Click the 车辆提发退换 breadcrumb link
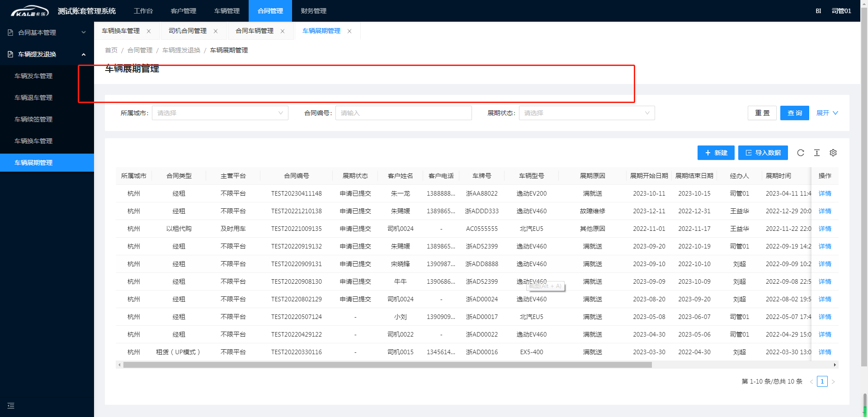The width and height of the screenshot is (868, 417). [x=181, y=50]
